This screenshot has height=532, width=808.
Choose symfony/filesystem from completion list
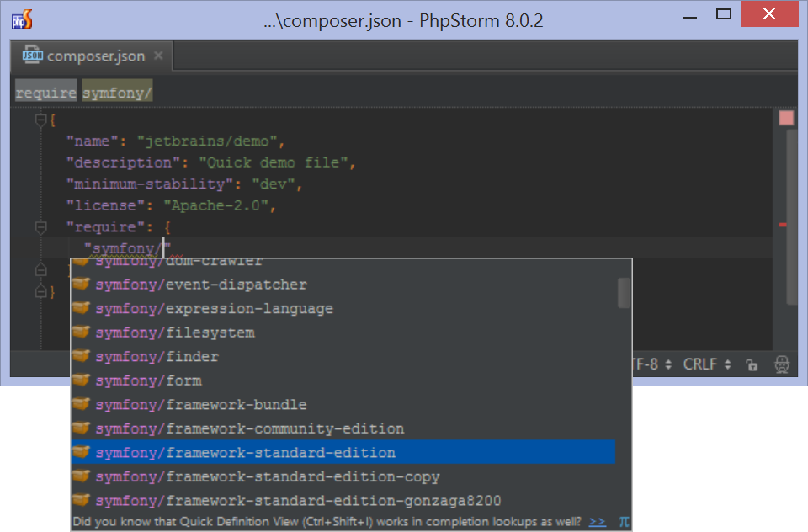[x=343, y=332]
